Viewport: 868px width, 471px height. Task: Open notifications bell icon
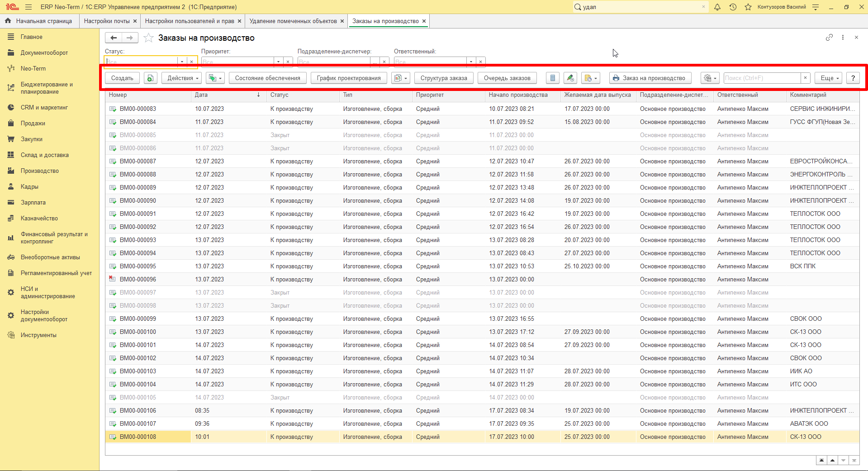[717, 7]
